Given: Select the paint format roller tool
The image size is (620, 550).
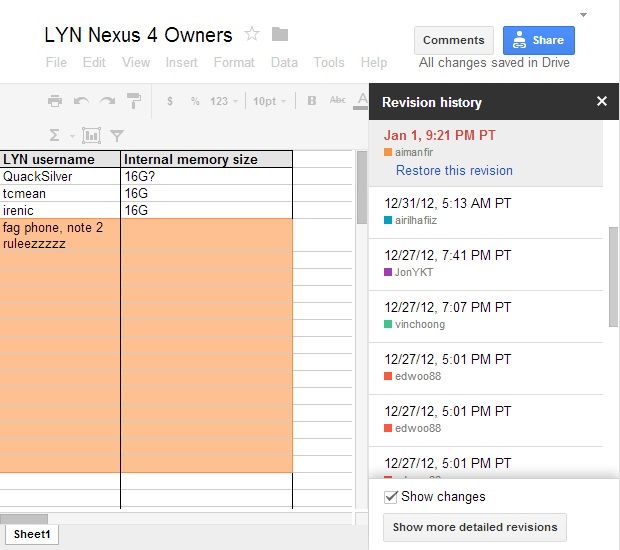Looking at the screenshot, I should (x=133, y=101).
